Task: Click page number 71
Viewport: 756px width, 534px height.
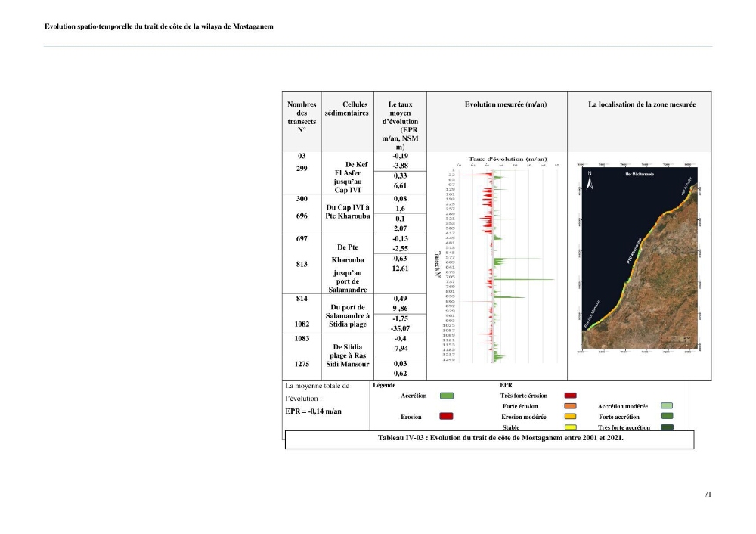Action: pyautogui.click(x=708, y=495)
